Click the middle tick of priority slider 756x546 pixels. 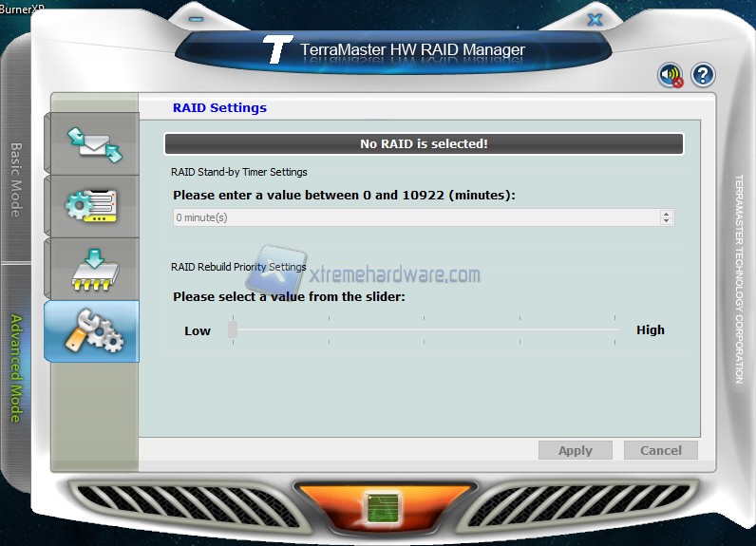tap(424, 329)
